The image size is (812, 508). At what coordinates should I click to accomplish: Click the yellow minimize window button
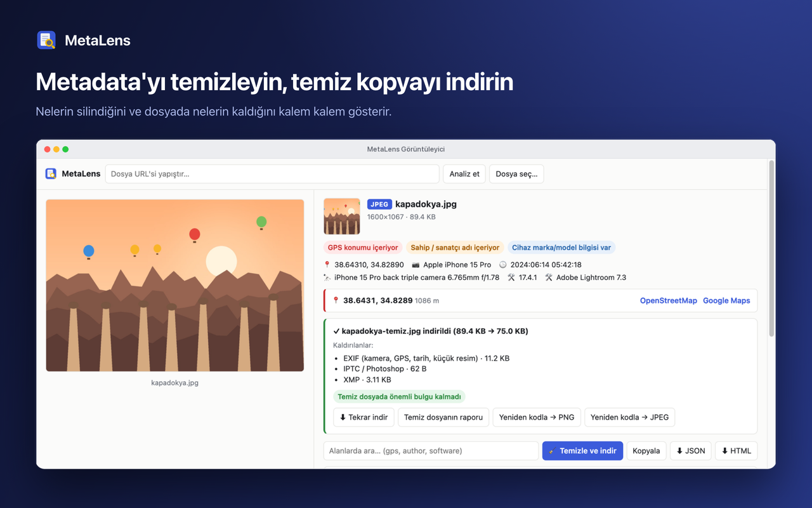point(56,149)
